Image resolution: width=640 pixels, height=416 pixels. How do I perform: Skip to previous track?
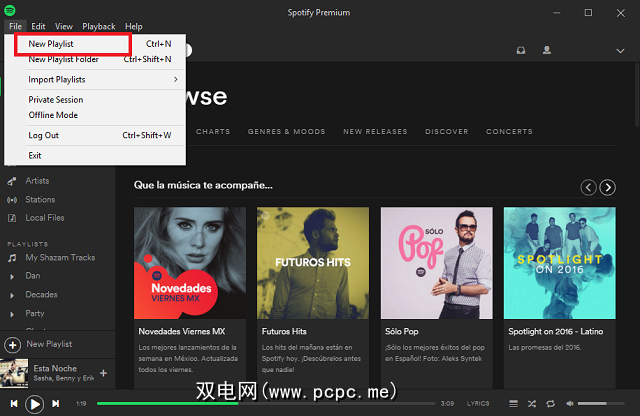(x=14, y=404)
